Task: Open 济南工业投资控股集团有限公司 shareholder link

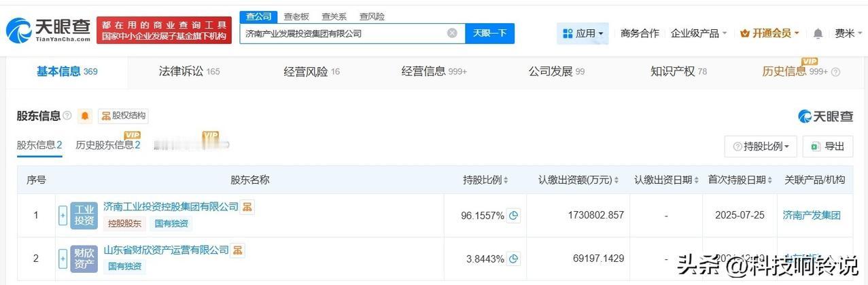Action: (x=171, y=206)
